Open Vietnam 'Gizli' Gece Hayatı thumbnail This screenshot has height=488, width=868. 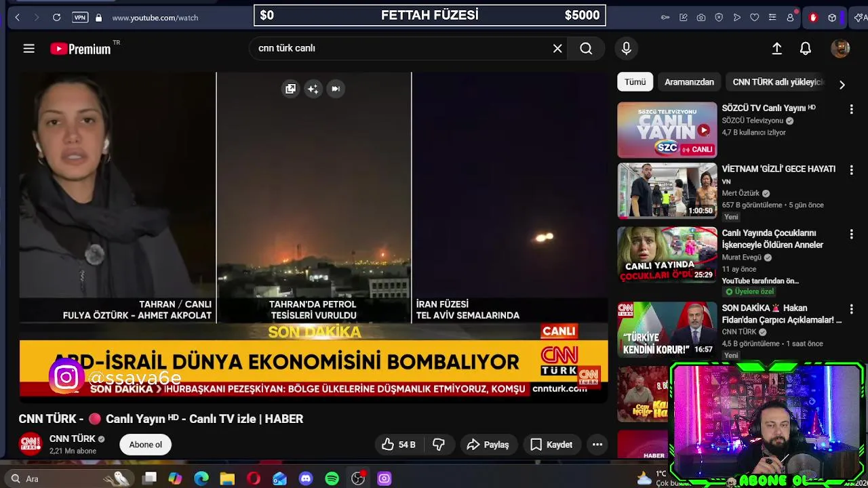click(x=667, y=190)
